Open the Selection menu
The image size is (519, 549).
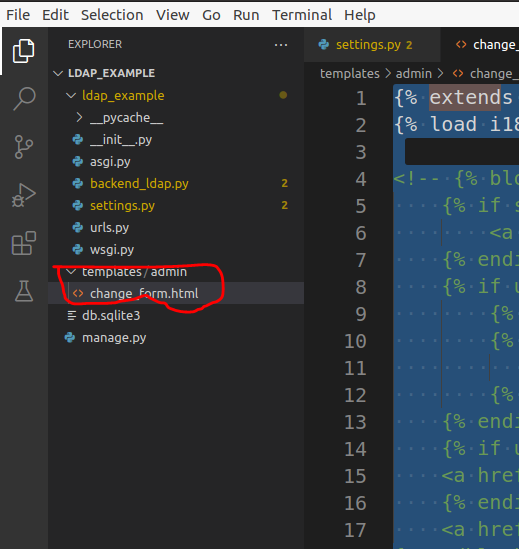coord(112,15)
